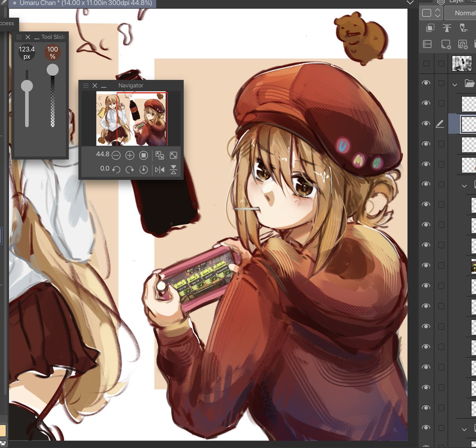Viewport: 476px width, 448px height.
Task: Collapse the second nested folder chevron
Action: point(464,185)
